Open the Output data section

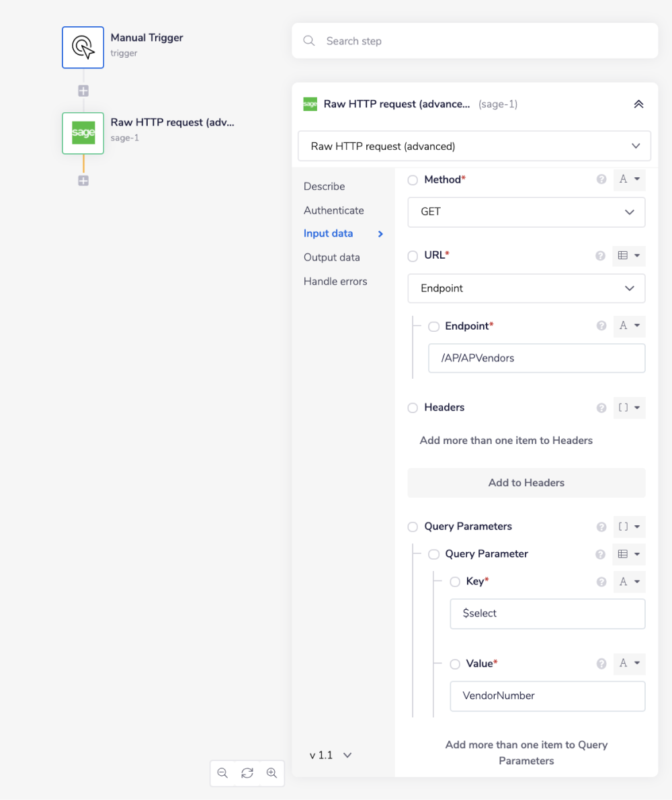[331, 257]
